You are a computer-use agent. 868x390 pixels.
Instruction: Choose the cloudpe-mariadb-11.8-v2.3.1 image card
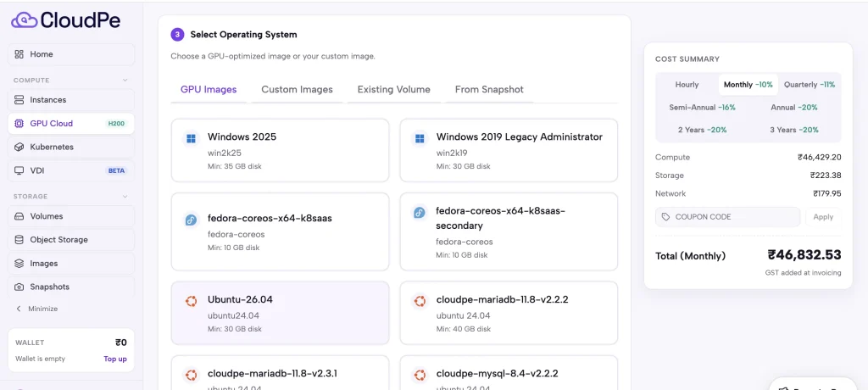[x=280, y=373]
